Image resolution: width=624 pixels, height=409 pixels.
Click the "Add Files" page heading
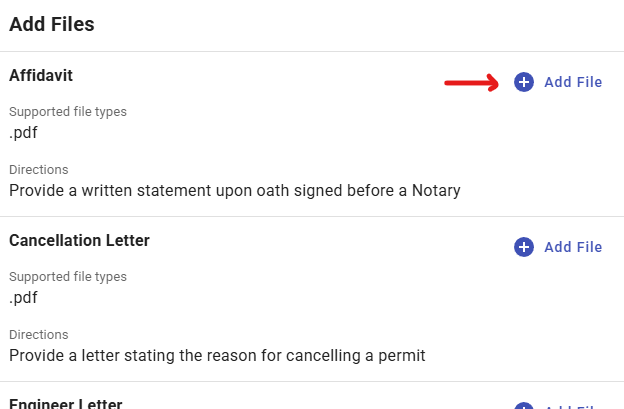pyautogui.click(x=52, y=24)
